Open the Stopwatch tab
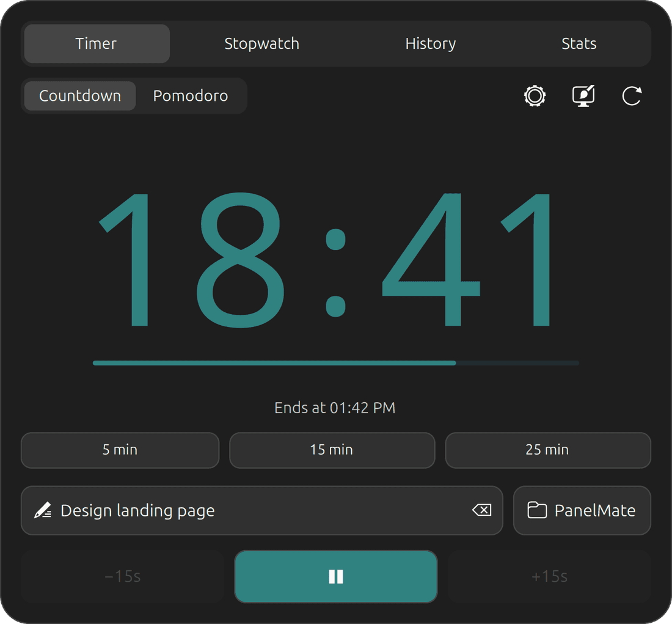The height and width of the screenshot is (624, 672). [261, 43]
